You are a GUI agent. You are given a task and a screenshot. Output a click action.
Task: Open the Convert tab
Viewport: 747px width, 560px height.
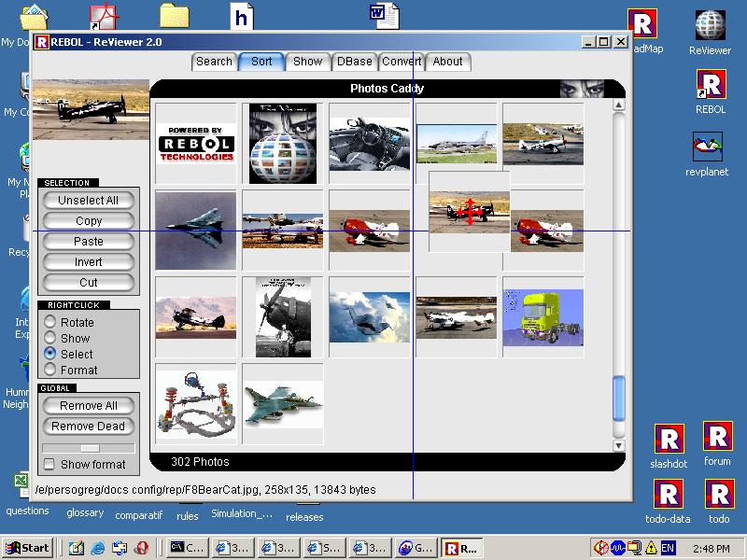(x=402, y=62)
